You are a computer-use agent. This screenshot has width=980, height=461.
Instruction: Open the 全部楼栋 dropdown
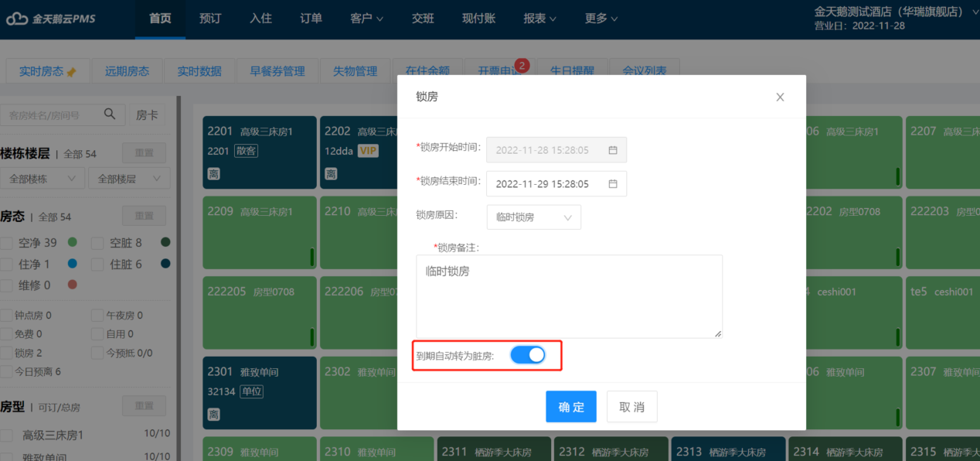[43, 179]
